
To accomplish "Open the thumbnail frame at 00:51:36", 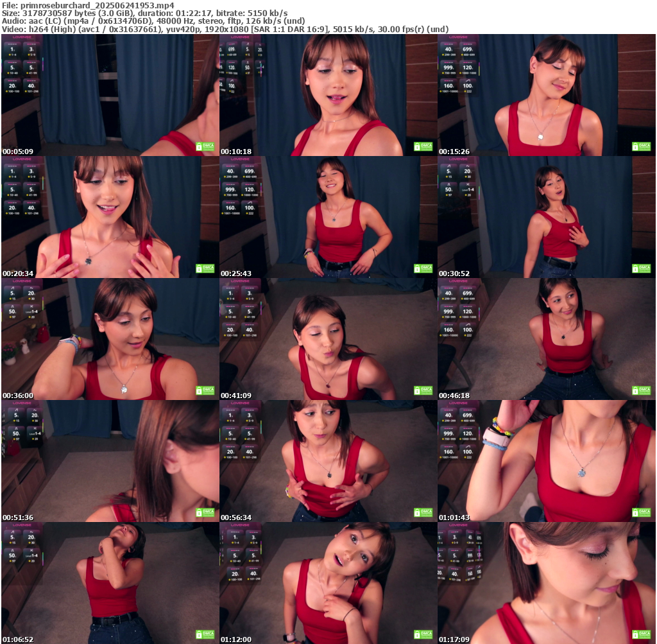I will tap(110, 461).
